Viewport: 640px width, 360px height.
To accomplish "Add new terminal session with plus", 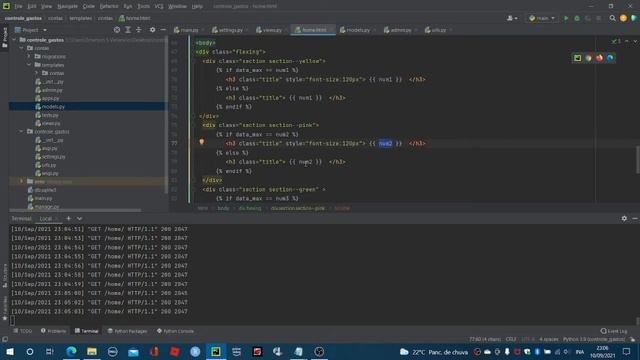I will pos(69,218).
